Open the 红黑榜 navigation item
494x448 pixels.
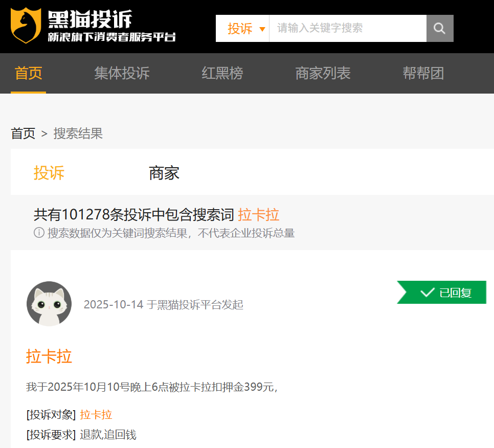222,74
